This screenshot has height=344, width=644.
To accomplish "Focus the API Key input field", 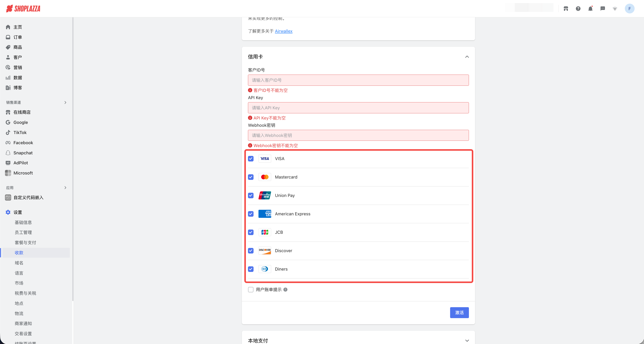I will tap(358, 108).
